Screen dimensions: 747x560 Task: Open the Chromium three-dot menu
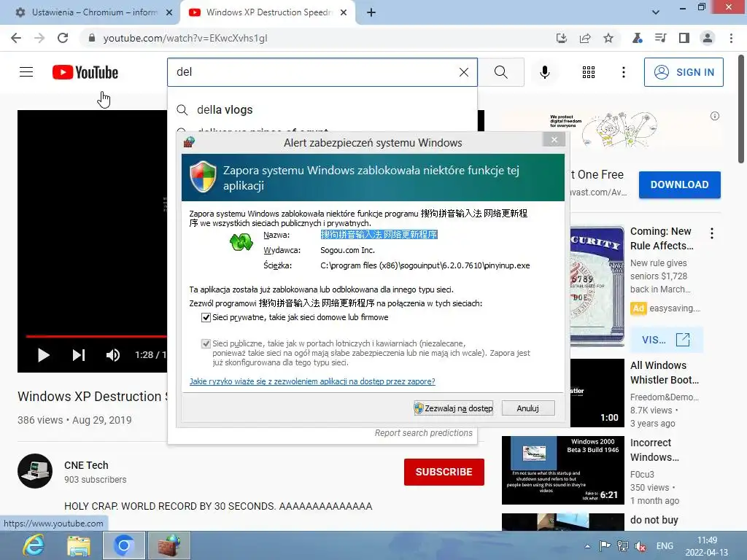click(x=731, y=38)
